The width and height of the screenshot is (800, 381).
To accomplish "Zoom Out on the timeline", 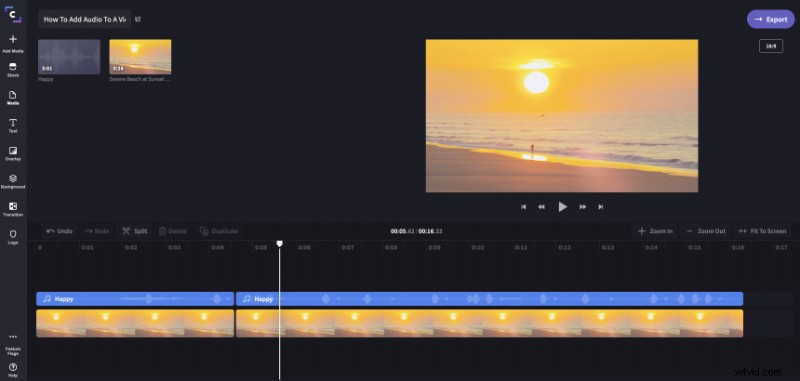I will pyautogui.click(x=706, y=231).
